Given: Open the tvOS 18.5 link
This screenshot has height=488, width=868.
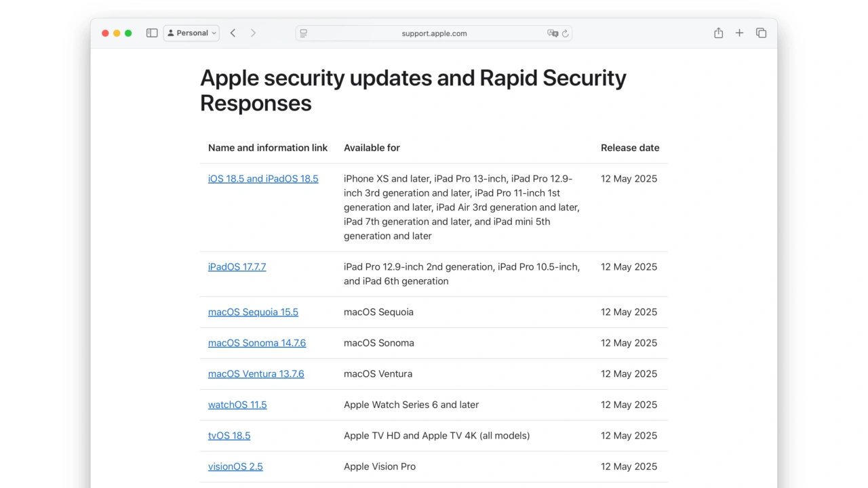Looking at the screenshot, I should point(229,436).
